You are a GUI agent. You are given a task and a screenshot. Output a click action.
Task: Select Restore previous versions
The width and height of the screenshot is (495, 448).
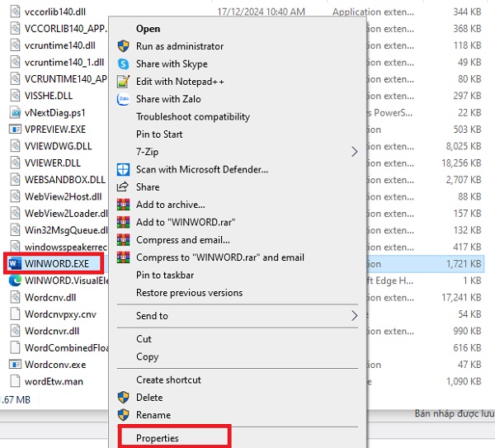pos(189,293)
